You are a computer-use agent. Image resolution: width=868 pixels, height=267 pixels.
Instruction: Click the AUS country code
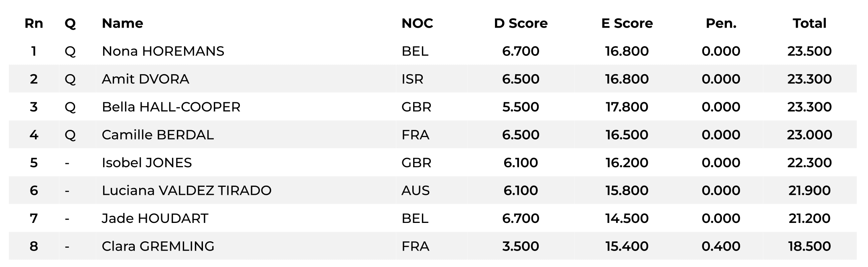pyautogui.click(x=416, y=190)
